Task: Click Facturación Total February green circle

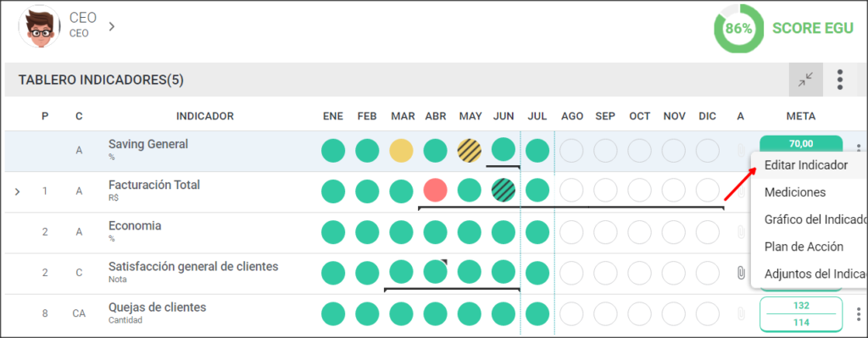Action: (367, 191)
